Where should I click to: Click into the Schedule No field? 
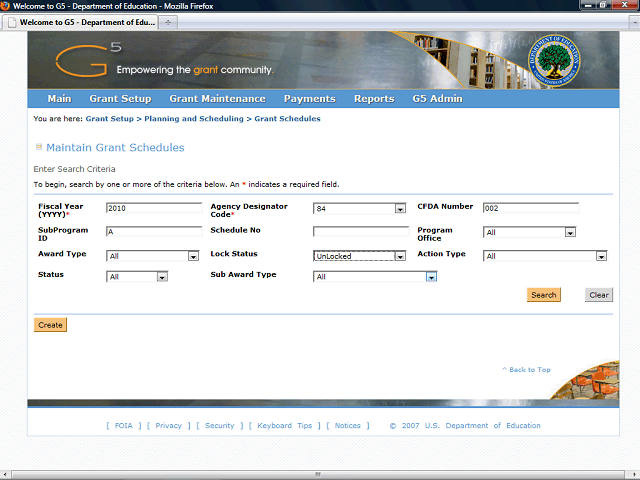[361, 232]
